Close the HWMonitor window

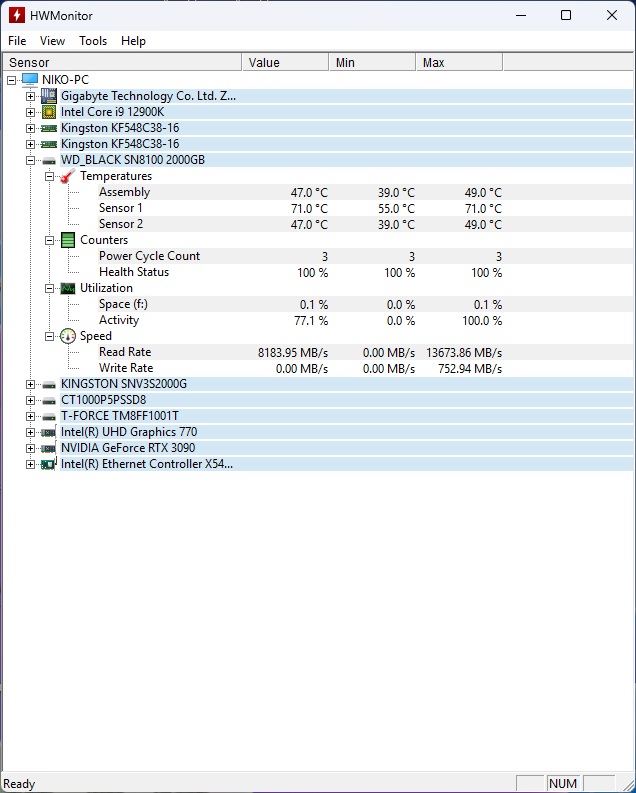click(x=612, y=15)
